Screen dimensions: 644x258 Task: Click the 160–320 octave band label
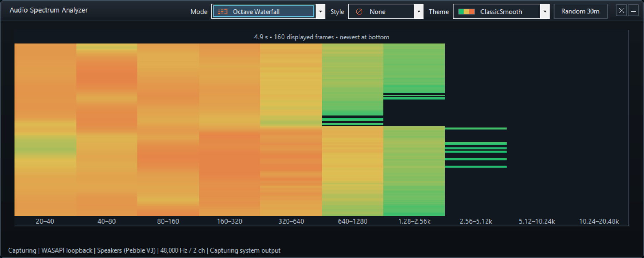click(x=230, y=221)
